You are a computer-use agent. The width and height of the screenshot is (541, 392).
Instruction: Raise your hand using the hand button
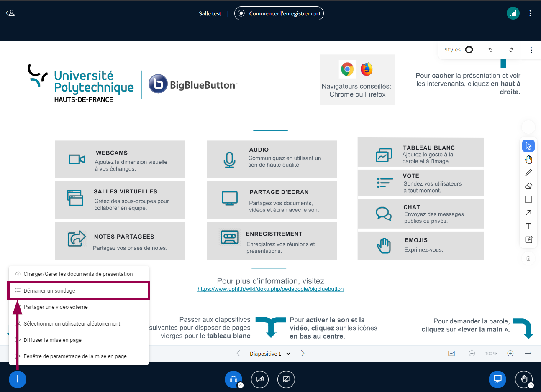[523, 379]
